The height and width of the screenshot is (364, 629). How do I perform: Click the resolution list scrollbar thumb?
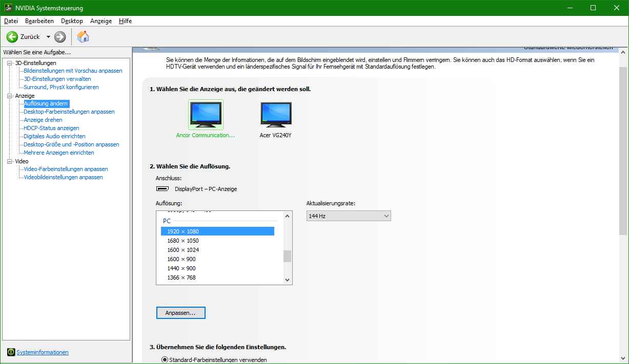click(x=288, y=256)
